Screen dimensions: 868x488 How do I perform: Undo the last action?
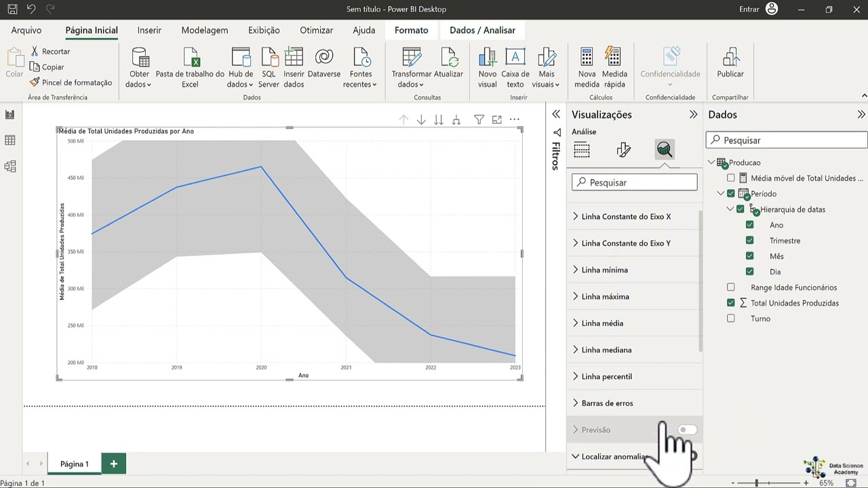click(x=31, y=9)
